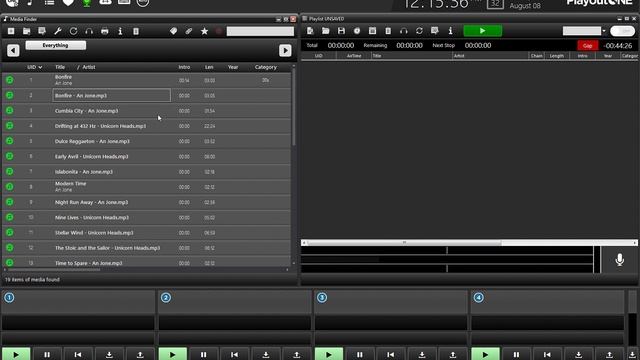Toggle the green status icon for Bonfire row 1
The image size is (640, 360).
click(10, 80)
